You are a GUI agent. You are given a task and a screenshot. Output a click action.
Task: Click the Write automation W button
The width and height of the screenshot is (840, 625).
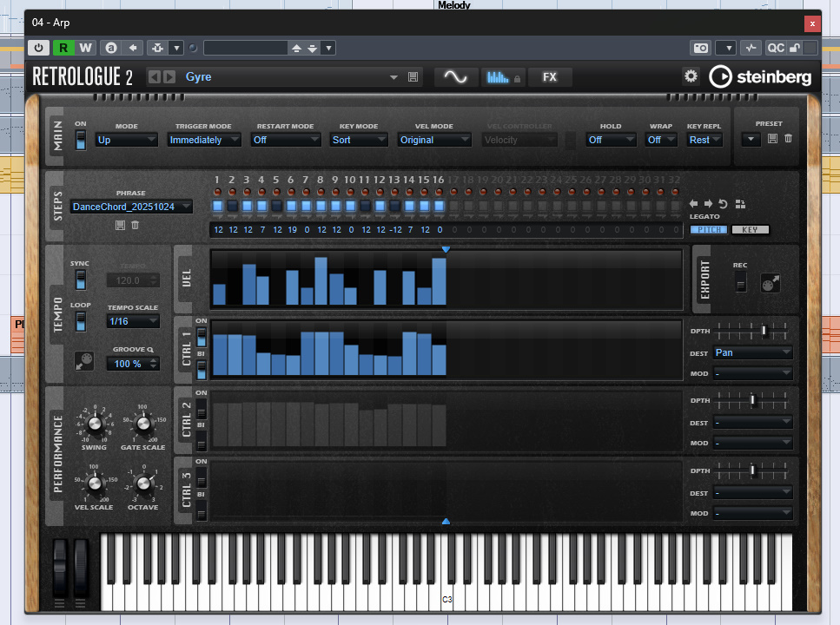click(x=85, y=48)
